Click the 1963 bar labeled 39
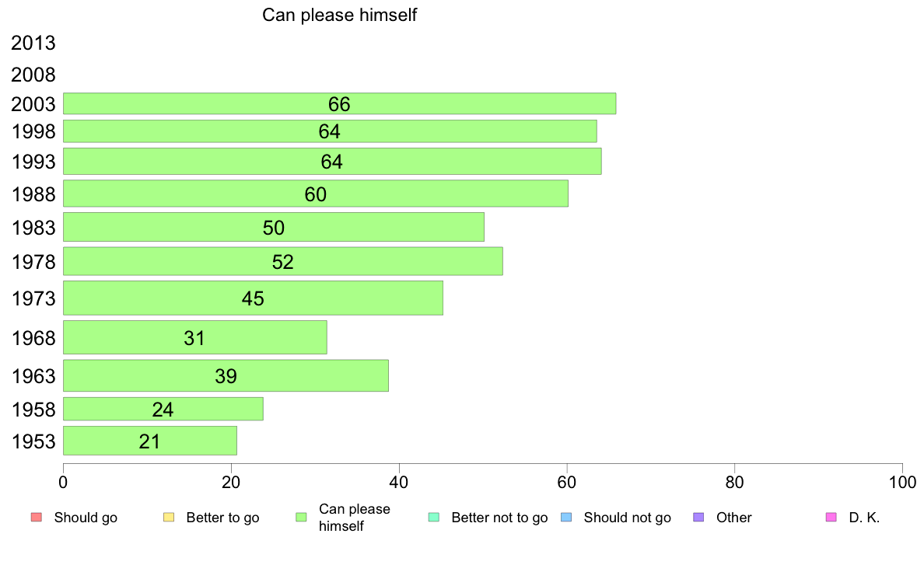Screen dimensions: 924x572 [x=226, y=375]
